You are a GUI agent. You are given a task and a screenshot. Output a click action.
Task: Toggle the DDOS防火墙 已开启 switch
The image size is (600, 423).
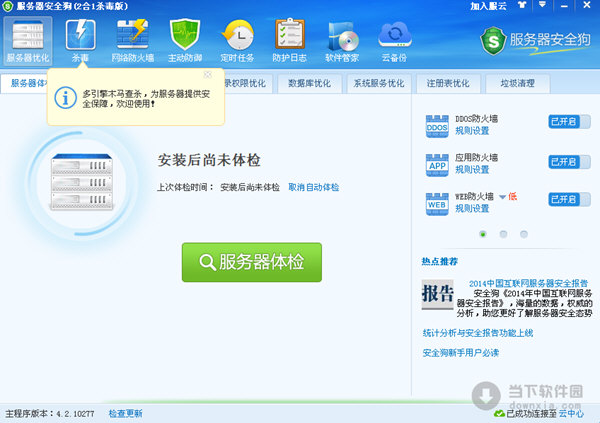569,122
